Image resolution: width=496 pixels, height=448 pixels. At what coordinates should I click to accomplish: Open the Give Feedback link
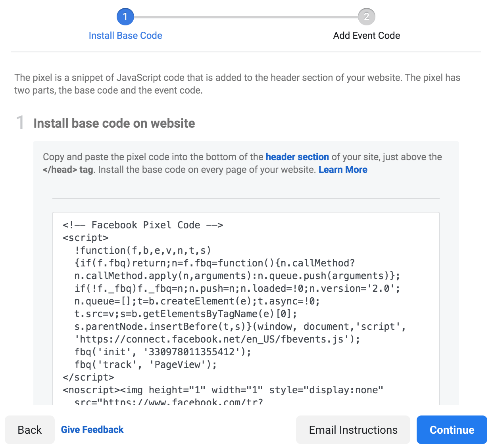(x=92, y=429)
